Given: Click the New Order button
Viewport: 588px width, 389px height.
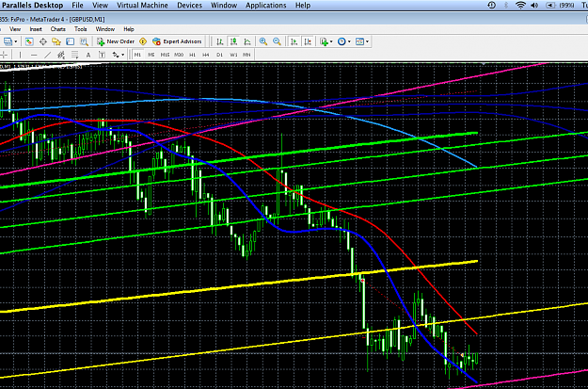Looking at the screenshot, I should [x=116, y=41].
